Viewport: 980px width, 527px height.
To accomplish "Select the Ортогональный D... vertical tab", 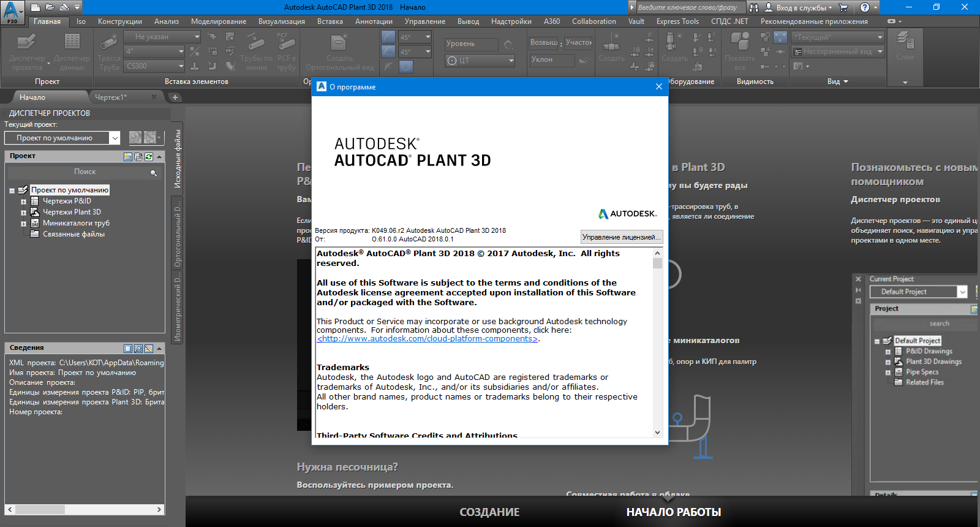I will coord(178,233).
